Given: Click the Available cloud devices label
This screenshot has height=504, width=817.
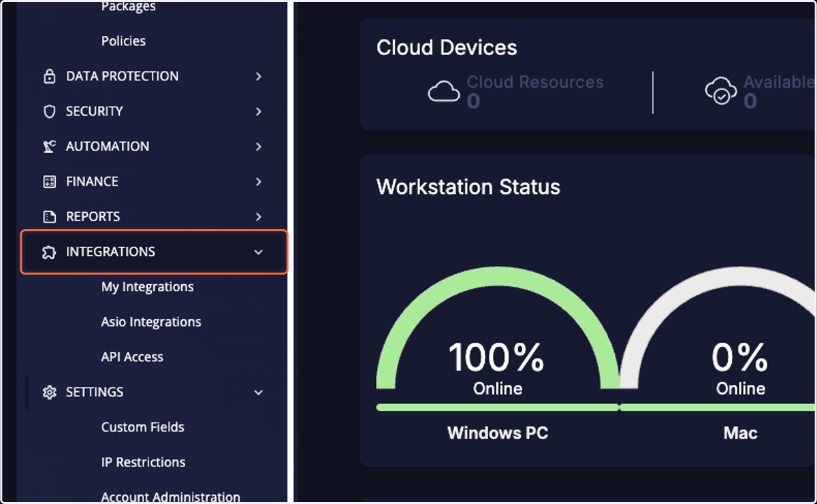Looking at the screenshot, I should point(780,82).
